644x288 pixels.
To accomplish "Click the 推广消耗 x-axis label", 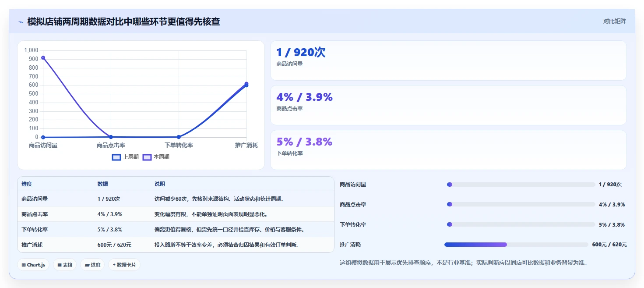I will [x=246, y=145].
